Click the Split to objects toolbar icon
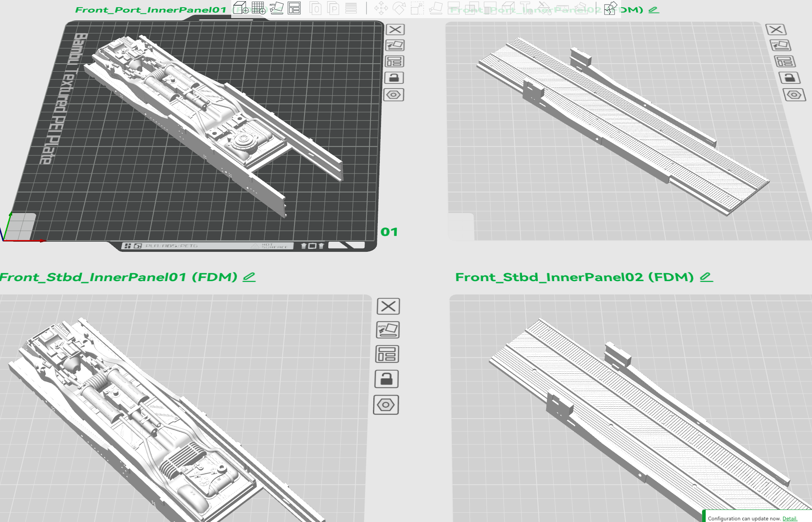812x522 pixels. (x=316, y=8)
